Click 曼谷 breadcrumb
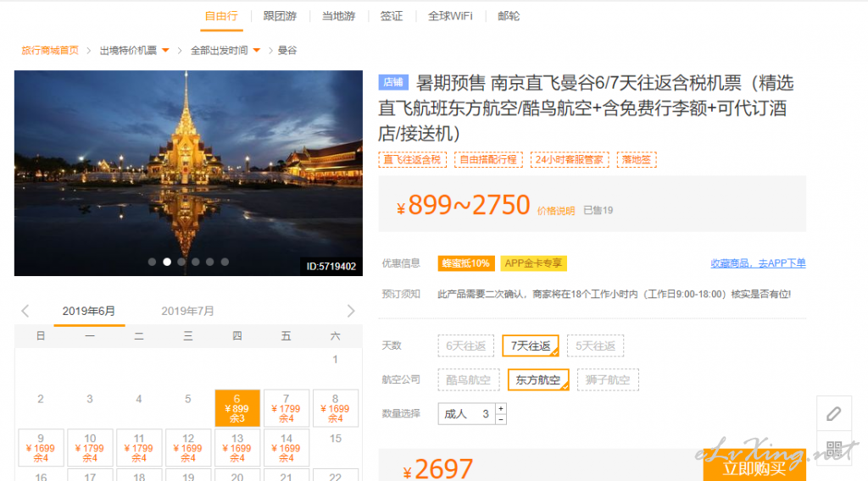 [x=287, y=50]
